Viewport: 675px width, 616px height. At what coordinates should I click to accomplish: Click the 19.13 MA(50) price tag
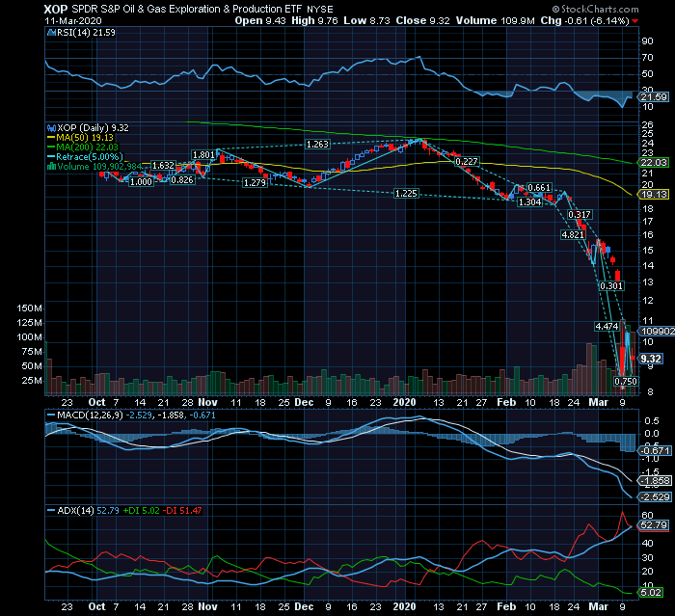tap(654, 195)
